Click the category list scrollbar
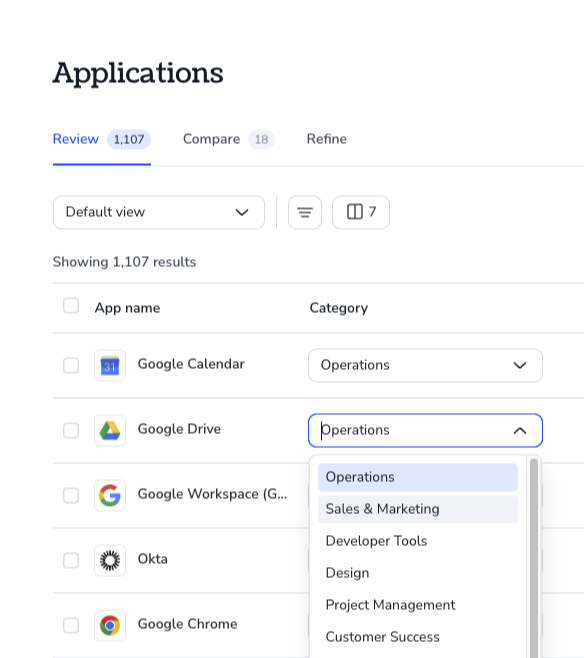The height and width of the screenshot is (658, 584). click(534, 558)
